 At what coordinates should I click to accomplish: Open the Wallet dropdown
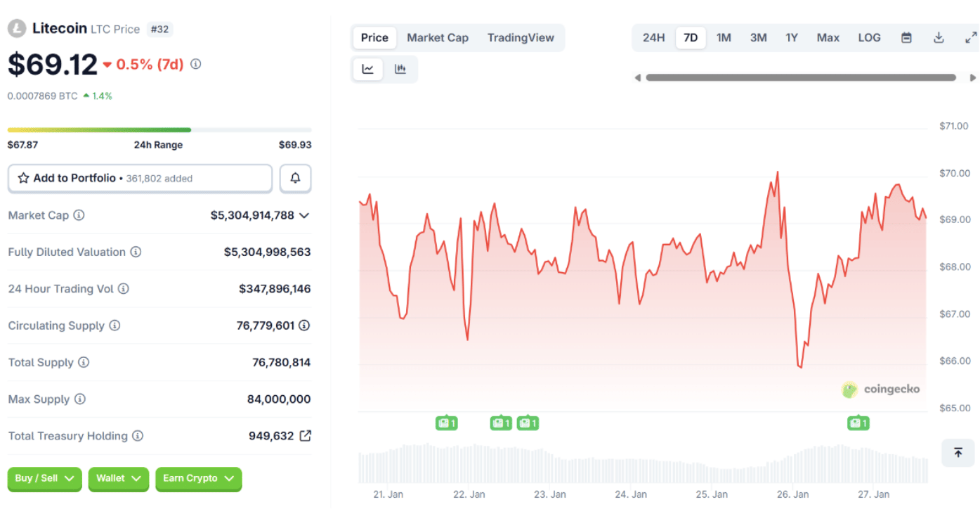pyautogui.click(x=118, y=479)
